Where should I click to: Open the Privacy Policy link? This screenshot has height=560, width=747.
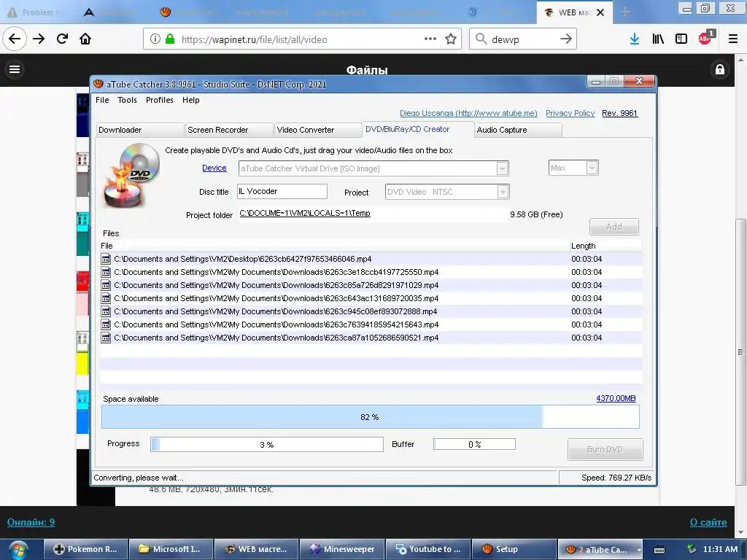pyautogui.click(x=570, y=113)
